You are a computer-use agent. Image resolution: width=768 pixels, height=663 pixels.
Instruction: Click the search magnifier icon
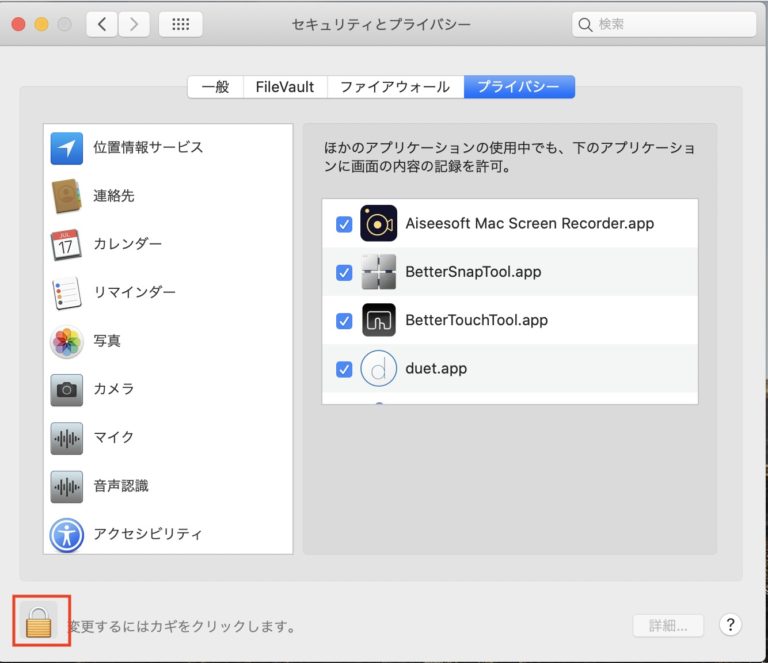[585, 24]
